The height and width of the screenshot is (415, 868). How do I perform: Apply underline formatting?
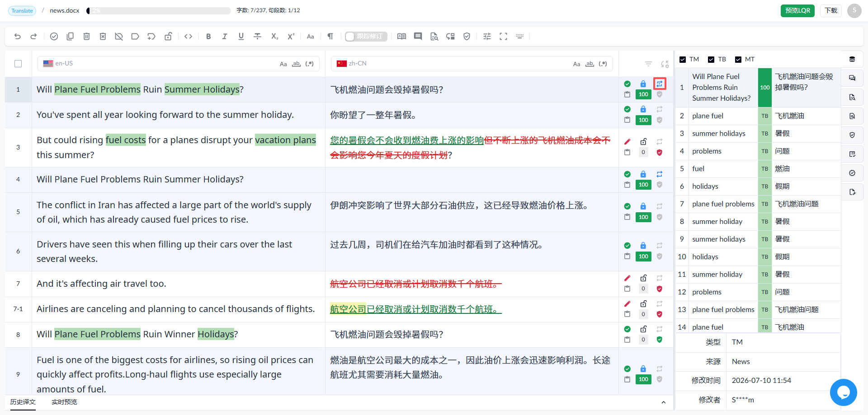coord(241,37)
